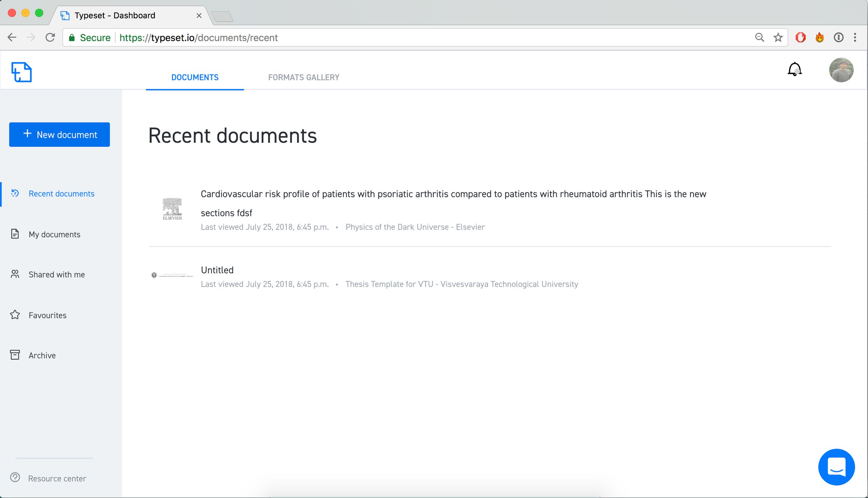
Task: Open notifications via the bell icon
Action: [x=794, y=69]
